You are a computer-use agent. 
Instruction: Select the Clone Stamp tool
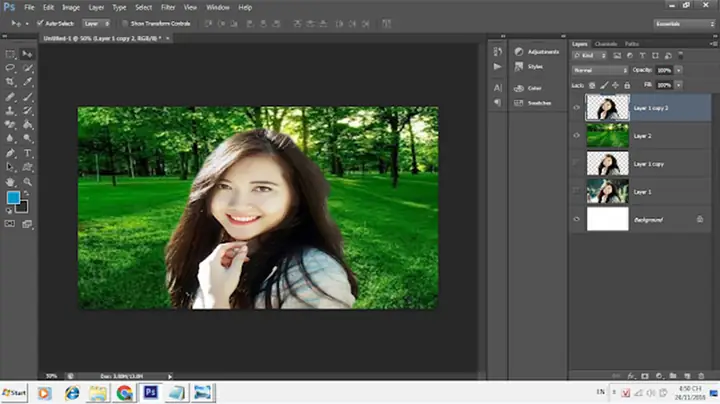(10, 111)
